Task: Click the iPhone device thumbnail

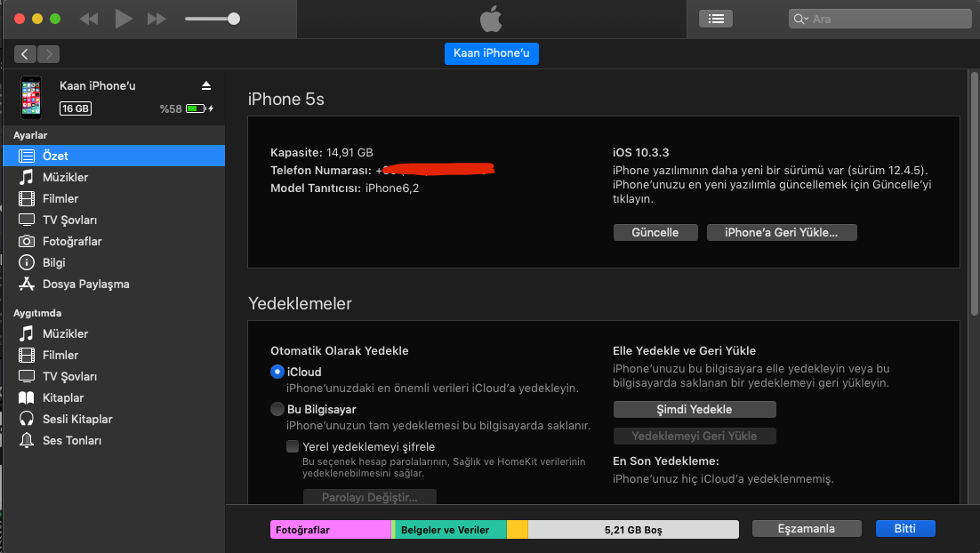Action: 30,98
